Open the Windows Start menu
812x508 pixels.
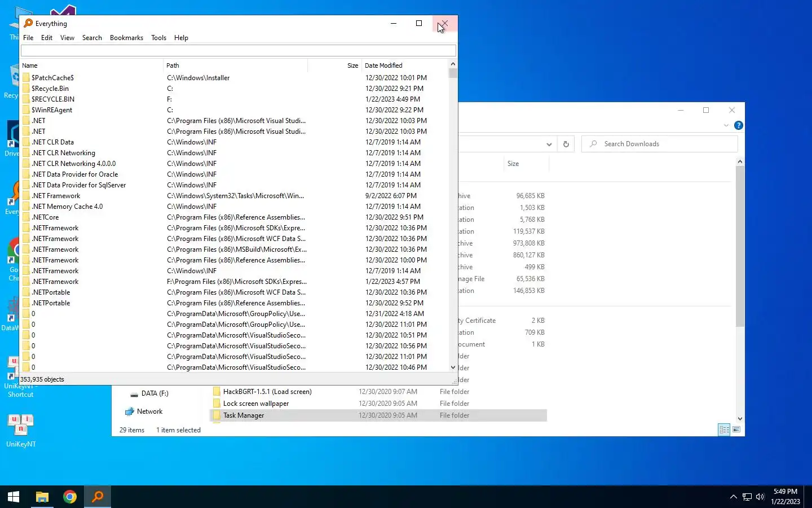14,497
